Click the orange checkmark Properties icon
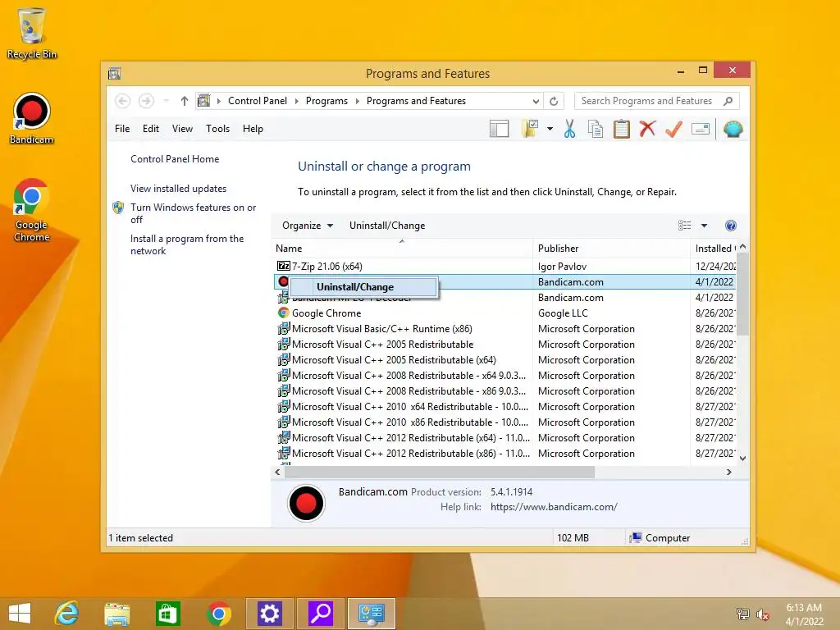The image size is (840, 630). click(x=673, y=129)
